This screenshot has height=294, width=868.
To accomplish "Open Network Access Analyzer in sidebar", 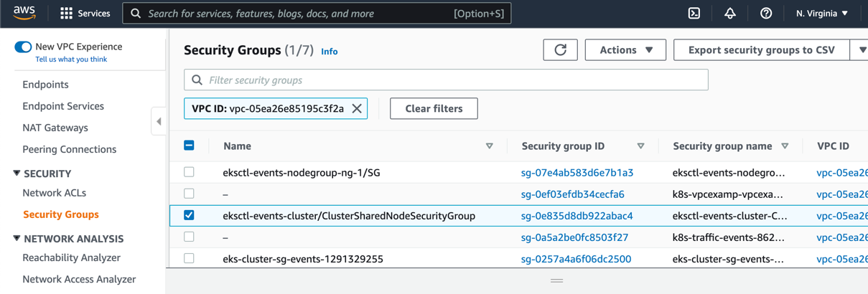I will (79, 279).
